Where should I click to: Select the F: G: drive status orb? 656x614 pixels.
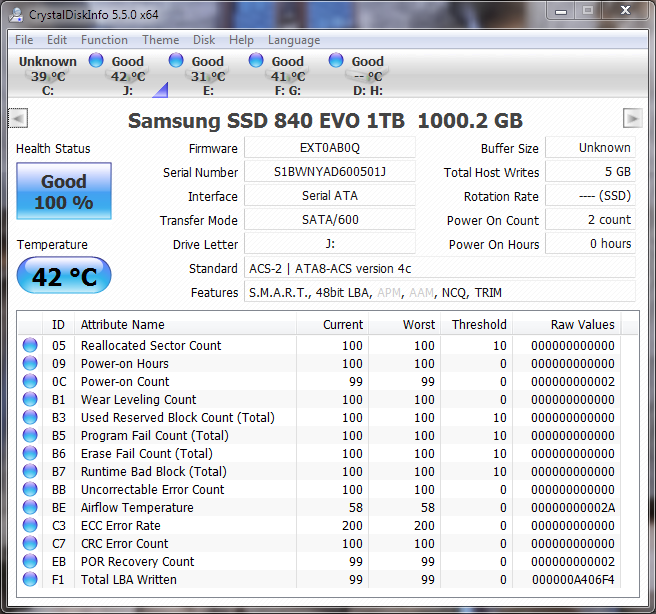[256, 61]
